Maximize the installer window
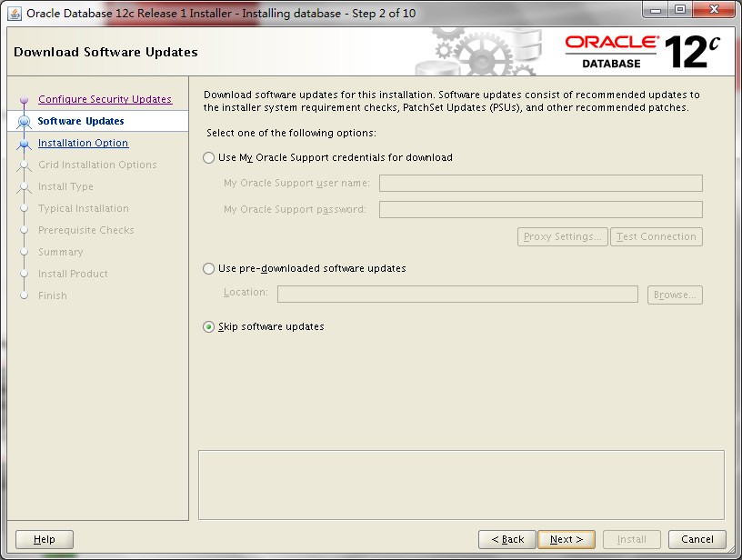This screenshot has height=560, width=742. click(680, 10)
